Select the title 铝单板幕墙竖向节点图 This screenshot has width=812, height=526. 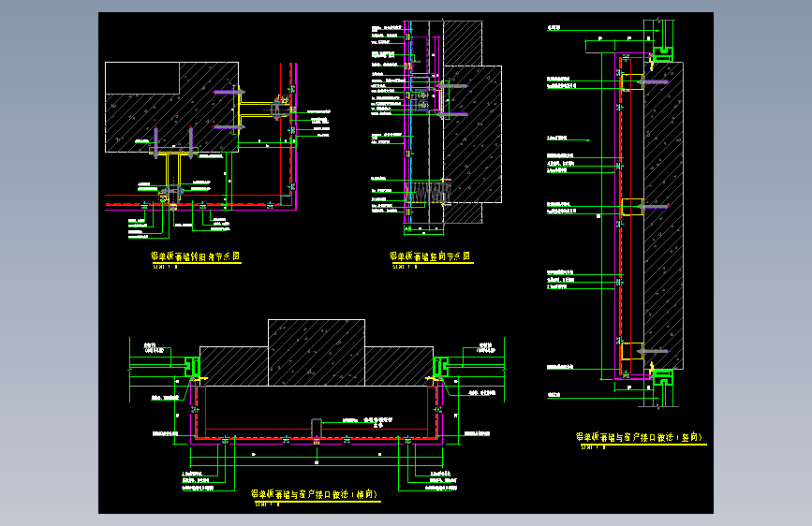point(430,256)
